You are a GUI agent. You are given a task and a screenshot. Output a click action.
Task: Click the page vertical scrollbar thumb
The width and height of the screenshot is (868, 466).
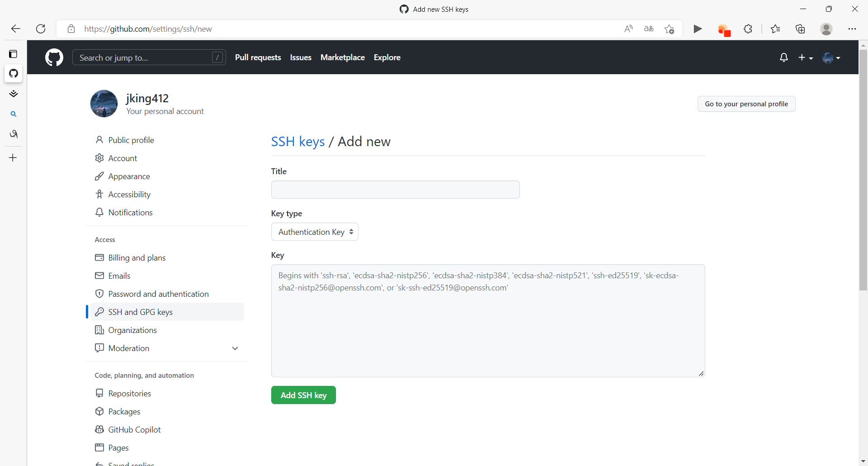[863, 170]
